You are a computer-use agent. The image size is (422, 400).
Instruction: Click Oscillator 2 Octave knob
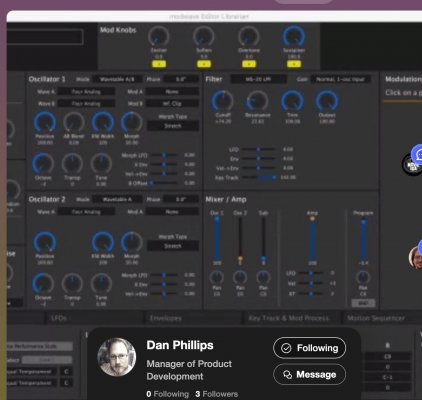click(x=43, y=283)
